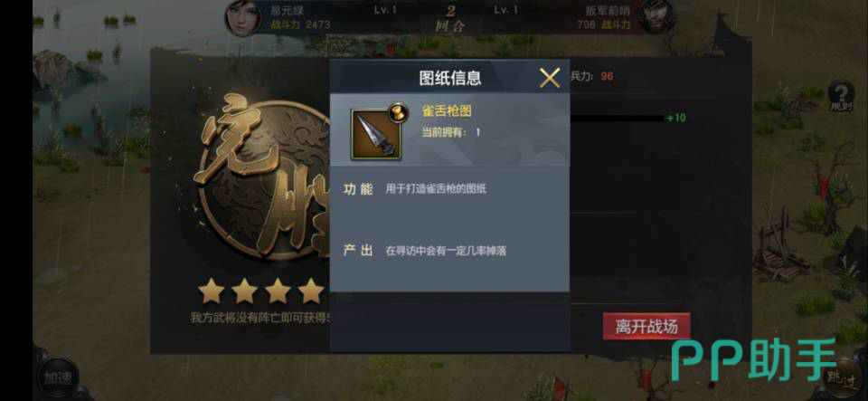
Task: Tap the 功能 description row
Action: pos(449,189)
